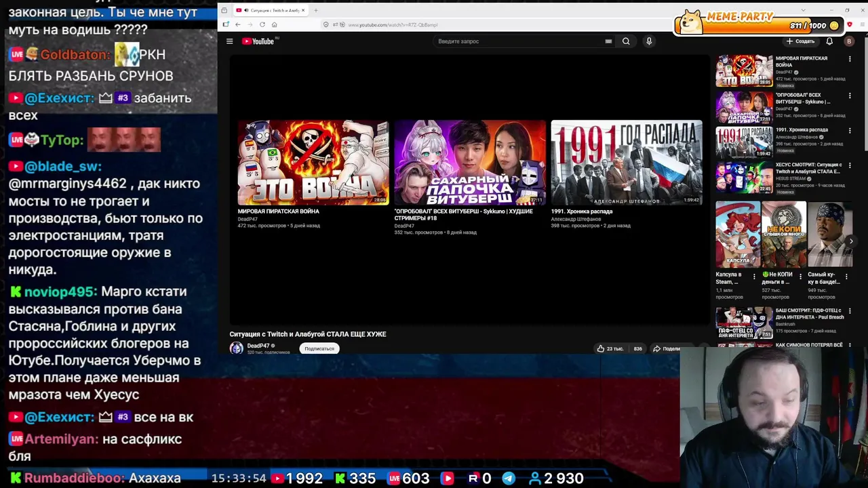This screenshot has width=868, height=488.
Task: Play the ЭТО ВОЙНА end-screen thumbnail
Action: [313, 163]
